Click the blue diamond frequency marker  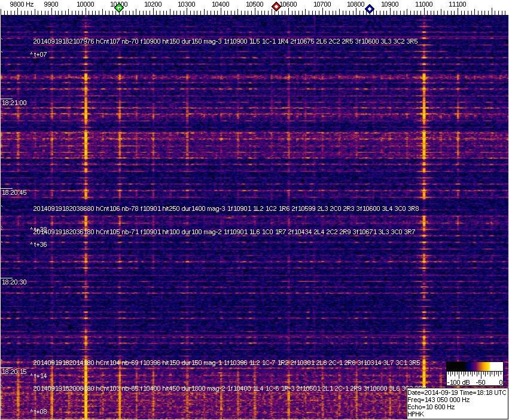[370, 9]
